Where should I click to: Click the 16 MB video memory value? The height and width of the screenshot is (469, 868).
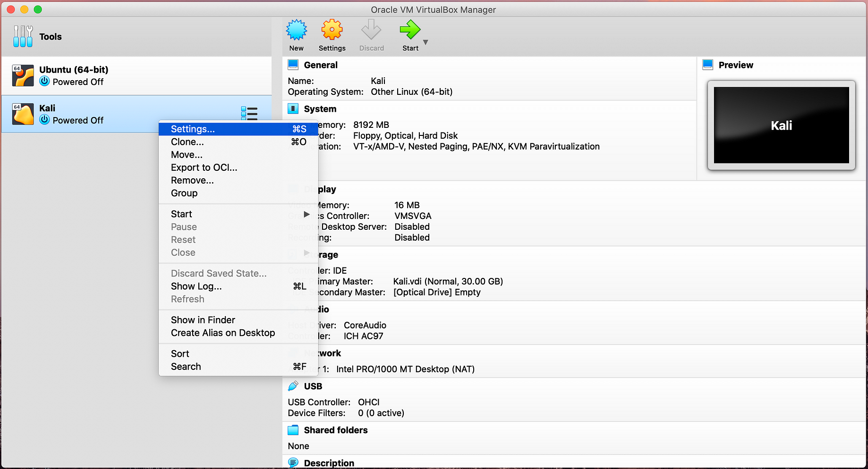[x=407, y=205]
